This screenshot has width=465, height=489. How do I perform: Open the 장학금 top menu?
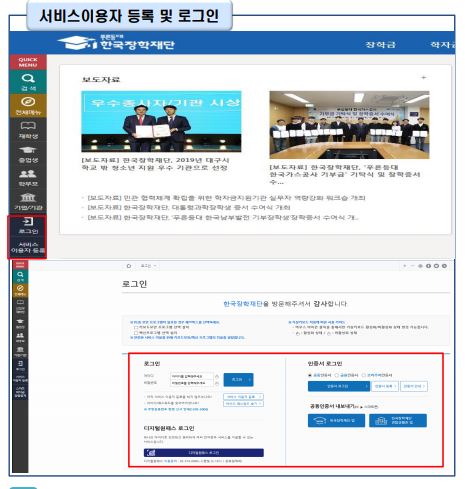tap(381, 45)
